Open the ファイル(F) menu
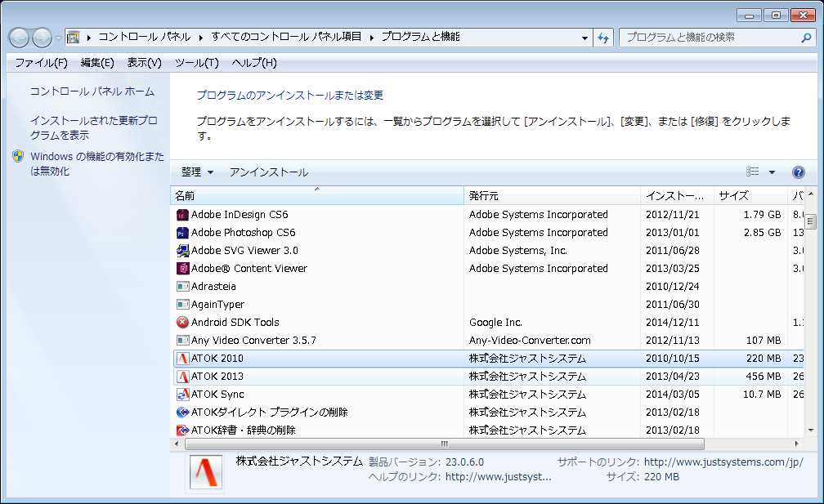Viewport: 824px width, 504px height. pyautogui.click(x=42, y=63)
